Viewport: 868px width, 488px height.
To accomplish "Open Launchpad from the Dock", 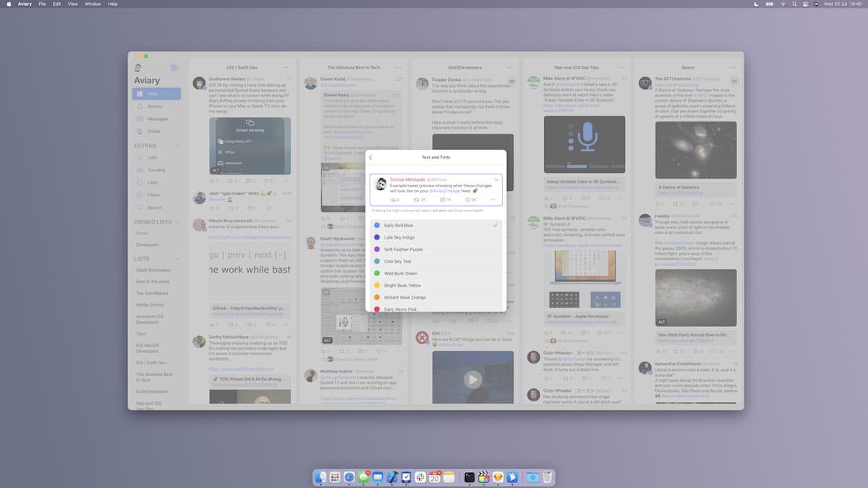I will pos(336,477).
